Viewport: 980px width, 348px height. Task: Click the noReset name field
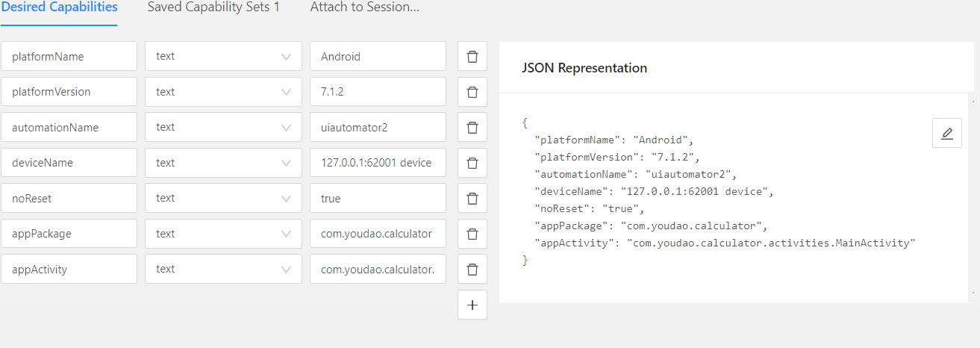[x=69, y=198]
